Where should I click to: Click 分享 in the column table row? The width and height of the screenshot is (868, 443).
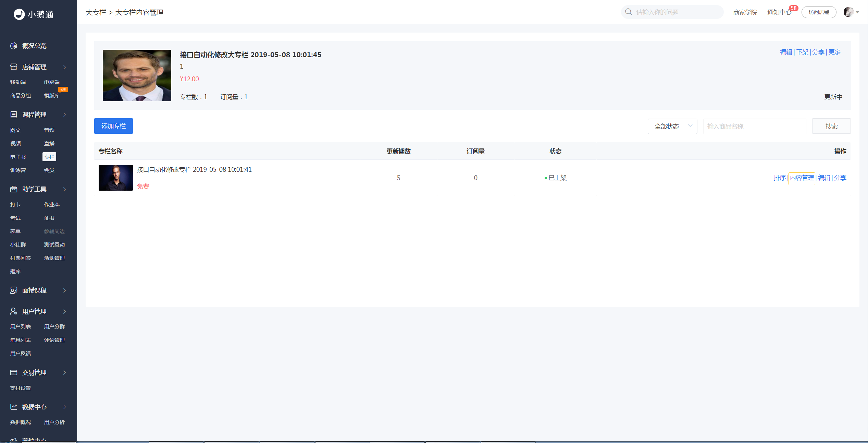click(x=840, y=178)
